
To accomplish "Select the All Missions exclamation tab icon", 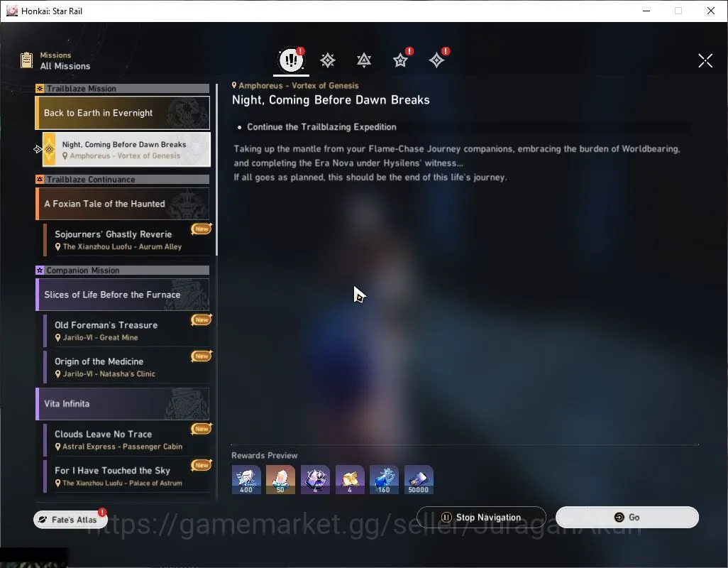I will coord(291,60).
